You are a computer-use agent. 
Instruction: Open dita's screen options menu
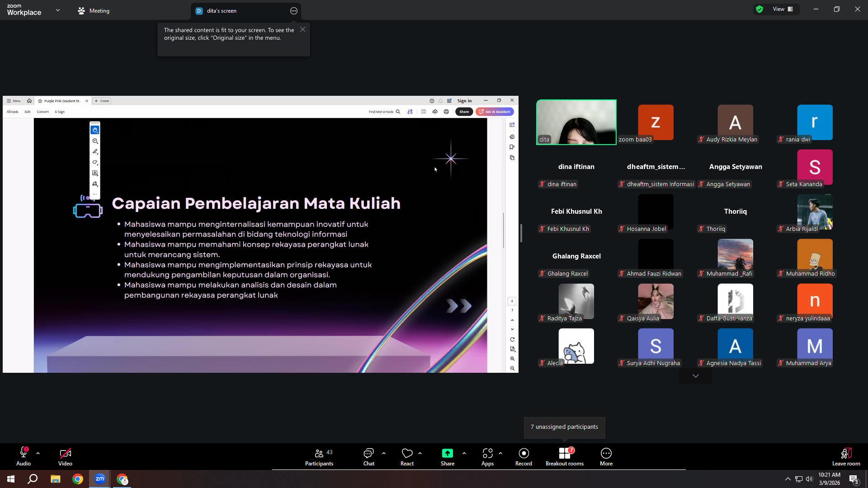[x=294, y=11]
